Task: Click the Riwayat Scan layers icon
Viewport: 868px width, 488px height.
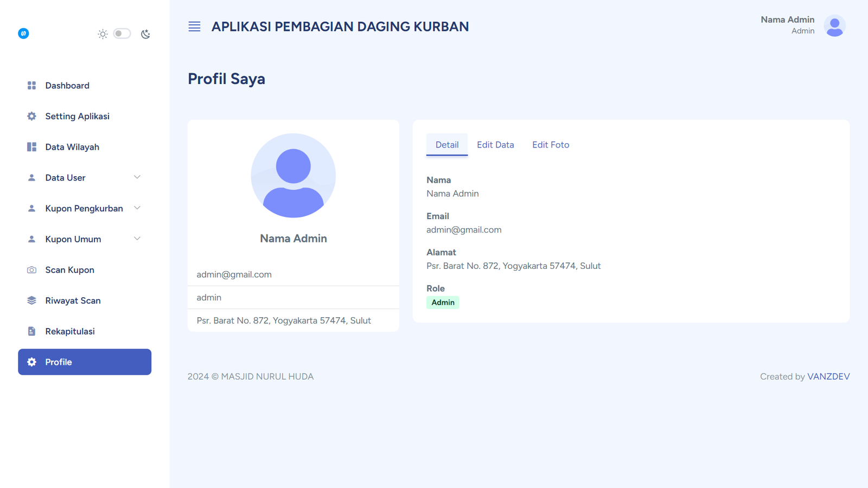Action: [31, 300]
